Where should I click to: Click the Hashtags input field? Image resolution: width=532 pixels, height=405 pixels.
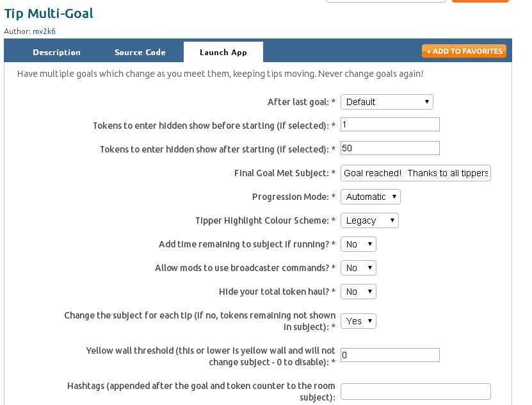(415, 392)
